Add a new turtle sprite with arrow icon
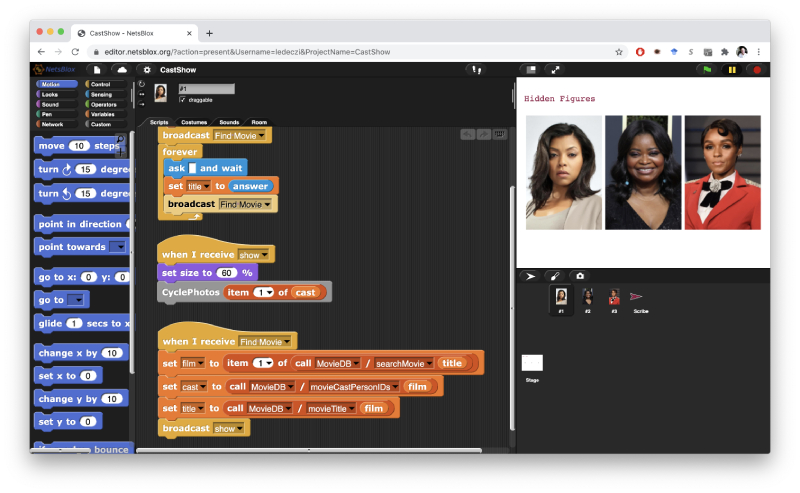800x493 pixels. click(x=530, y=276)
